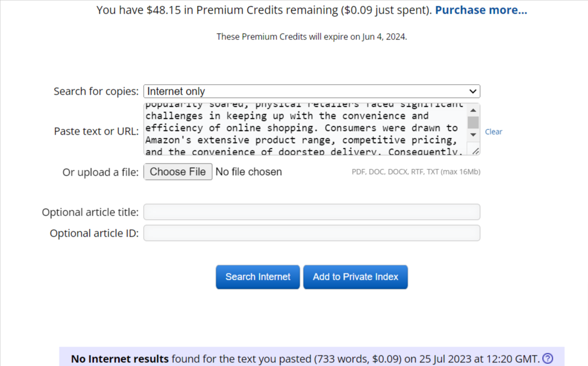Click the text area scrollbar thumb
The width and height of the screenshot is (588, 366).
pyautogui.click(x=473, y=122)
